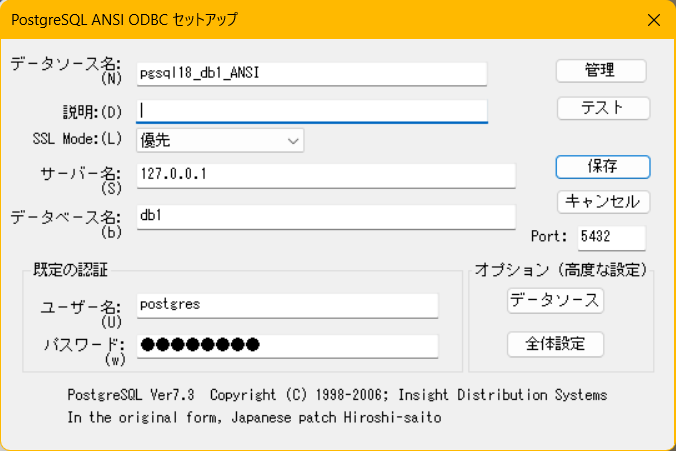The width and height of the screenshot is (676, 451).
Task: Click the 既定の認証 group label
Action: pos(70,270)
